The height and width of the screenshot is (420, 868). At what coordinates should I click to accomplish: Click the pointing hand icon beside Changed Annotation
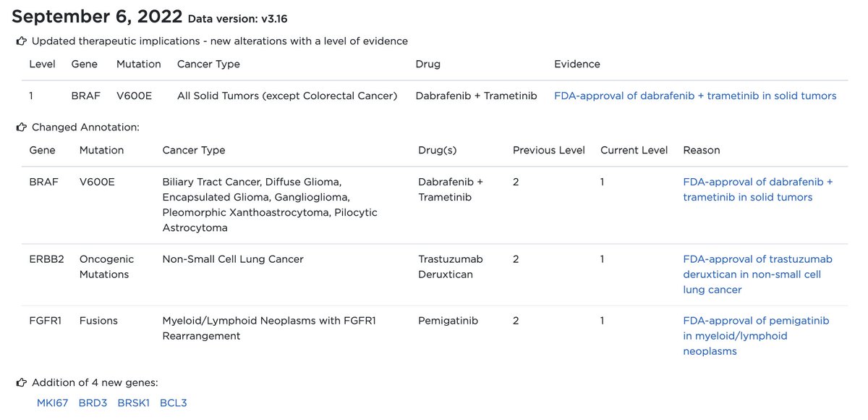(22, 127)
